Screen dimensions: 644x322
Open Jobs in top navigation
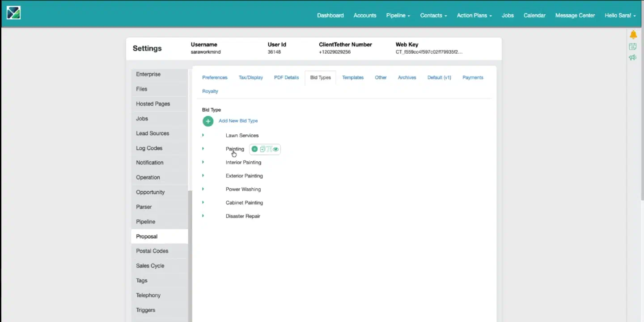tap(508, 15)
